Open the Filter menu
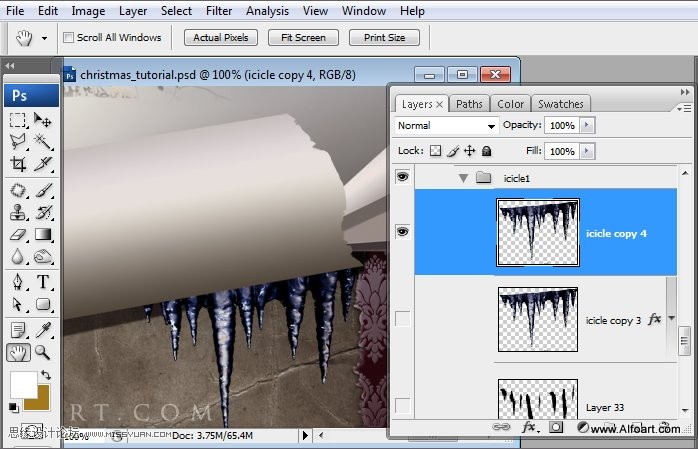Viewport: 698px width, 449px height. (219, 11)
